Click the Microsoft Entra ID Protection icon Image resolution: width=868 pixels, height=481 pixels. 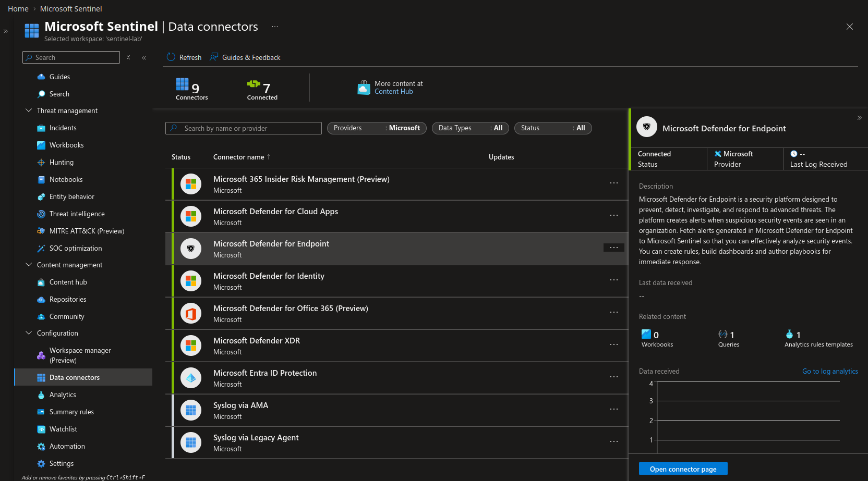coord(191,378)
